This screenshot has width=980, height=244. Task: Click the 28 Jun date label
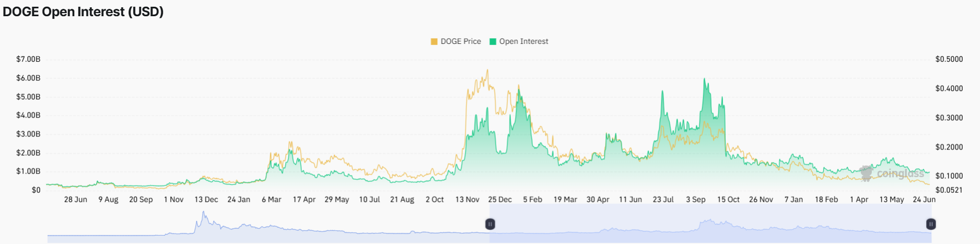(x=76, y=200)
